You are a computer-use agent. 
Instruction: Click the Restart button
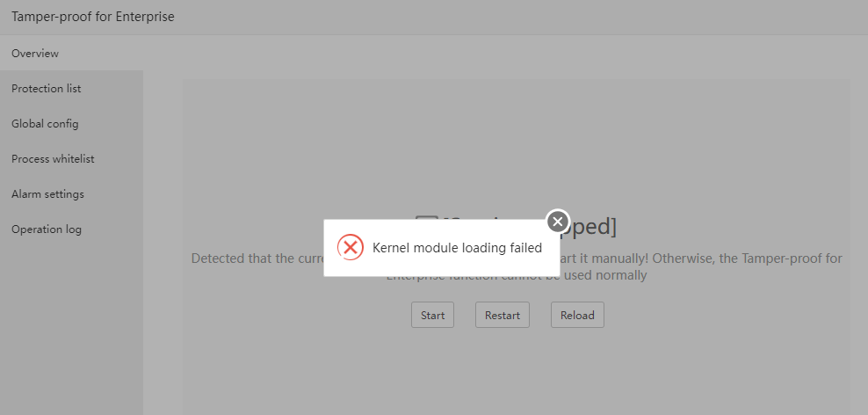503,316
